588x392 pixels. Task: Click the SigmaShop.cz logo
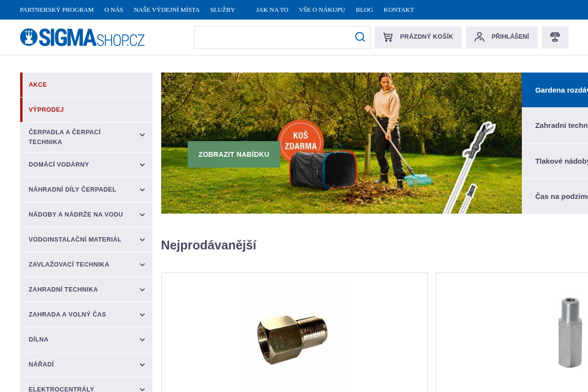click(x=82, y=37)
